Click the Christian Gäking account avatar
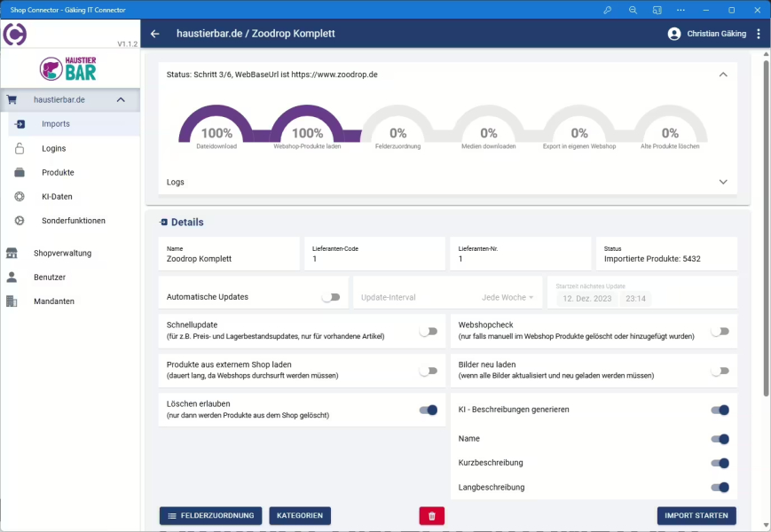This screenshot has width=771, height=532. point(674,34)
